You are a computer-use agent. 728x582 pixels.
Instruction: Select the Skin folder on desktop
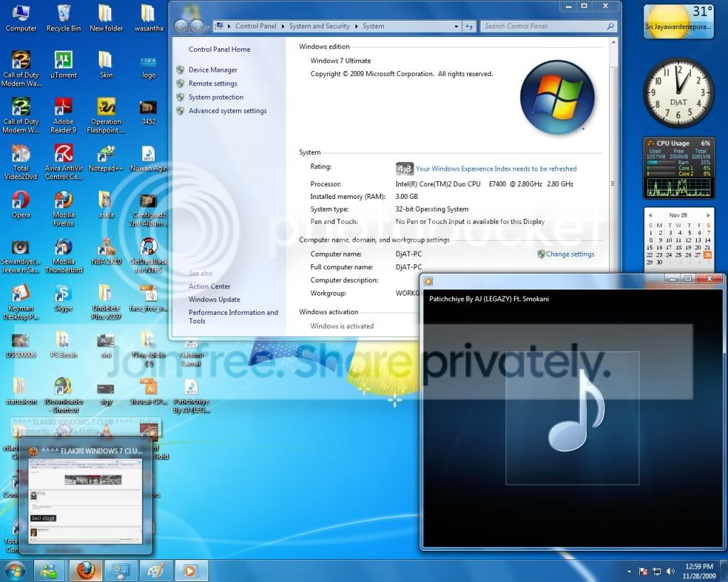(106, 65)
